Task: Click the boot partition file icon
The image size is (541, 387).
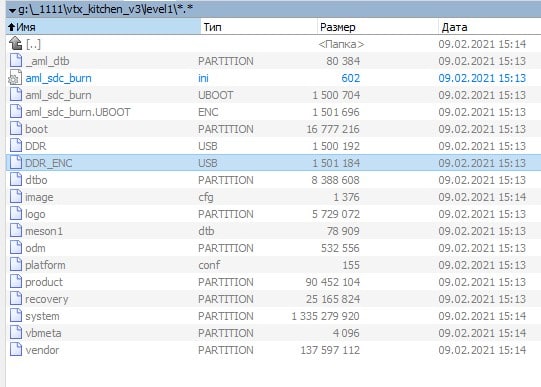Action: 16,128
